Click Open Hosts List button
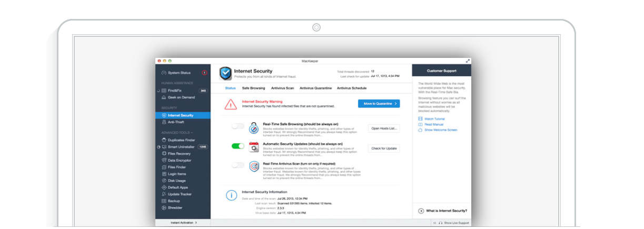This screenshot has width=644, height=229. [x=384, y=128]
